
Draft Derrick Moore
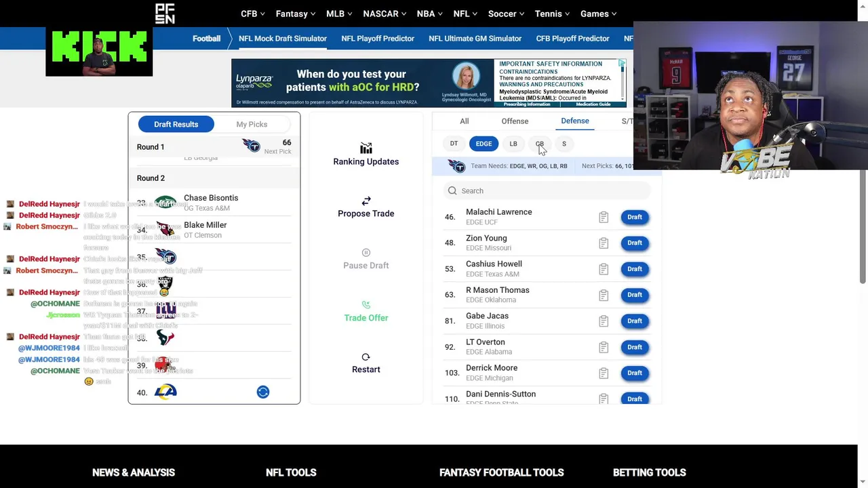635,373
